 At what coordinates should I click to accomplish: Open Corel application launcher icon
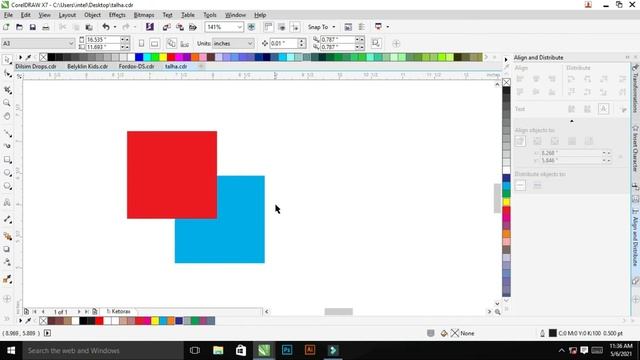(x=378, y=27)
